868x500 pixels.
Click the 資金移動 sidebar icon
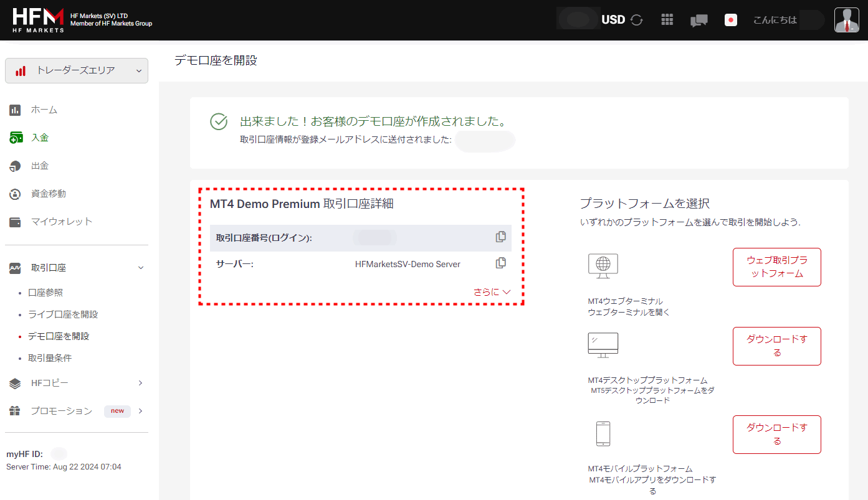pos(16,194)
